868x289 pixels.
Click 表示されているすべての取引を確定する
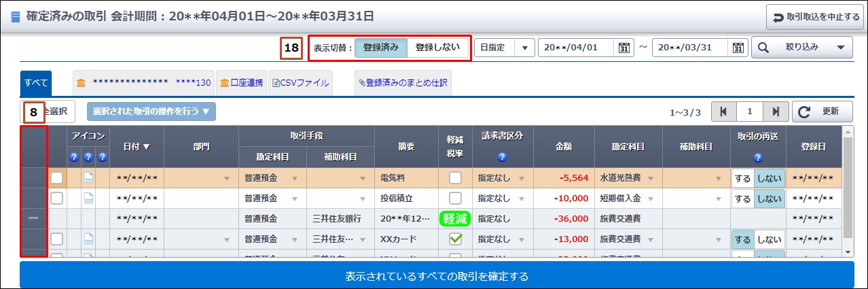pyautogui.click(x=437, y=275)
